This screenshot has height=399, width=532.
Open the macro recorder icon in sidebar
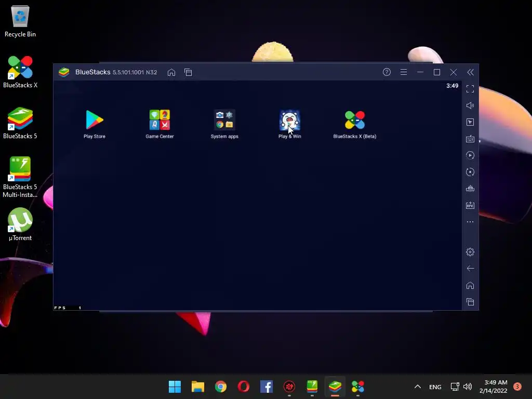point(470,189)
